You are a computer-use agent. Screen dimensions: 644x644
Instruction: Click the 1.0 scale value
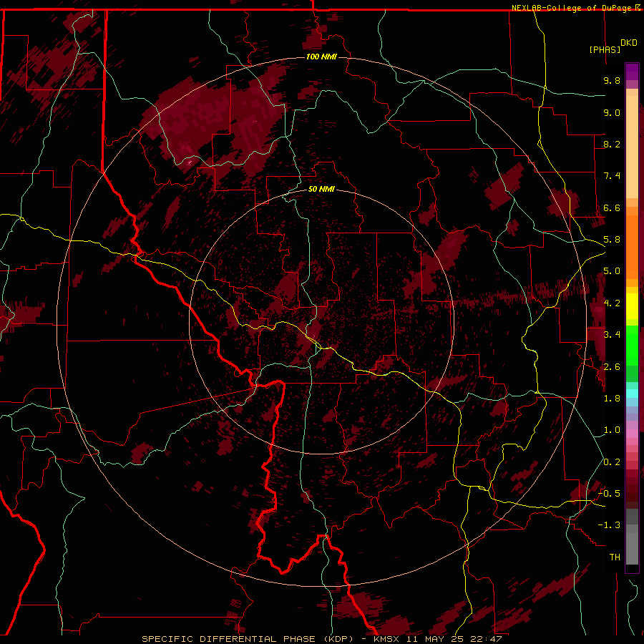612,430
